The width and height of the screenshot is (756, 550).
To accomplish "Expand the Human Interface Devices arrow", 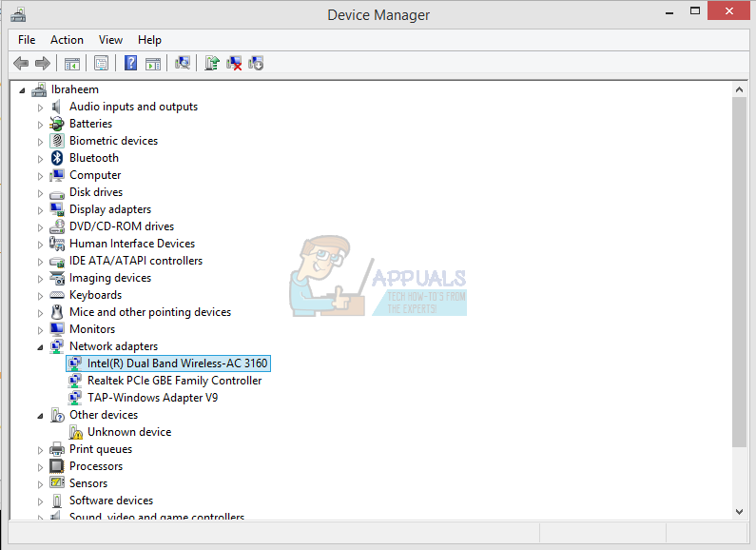I will 41,245.
